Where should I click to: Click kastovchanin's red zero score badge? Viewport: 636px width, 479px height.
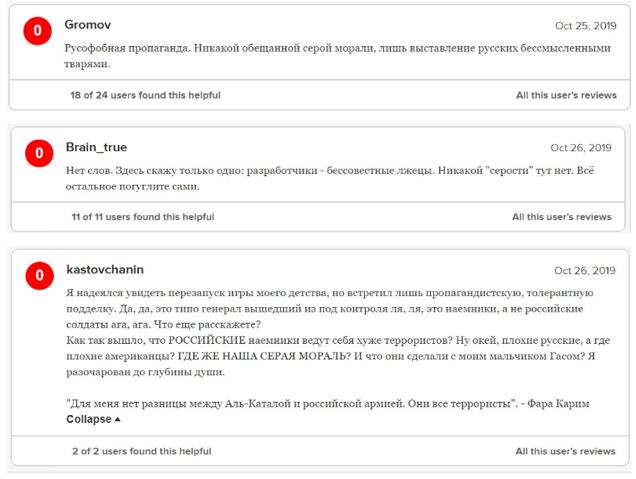[39, 275]
